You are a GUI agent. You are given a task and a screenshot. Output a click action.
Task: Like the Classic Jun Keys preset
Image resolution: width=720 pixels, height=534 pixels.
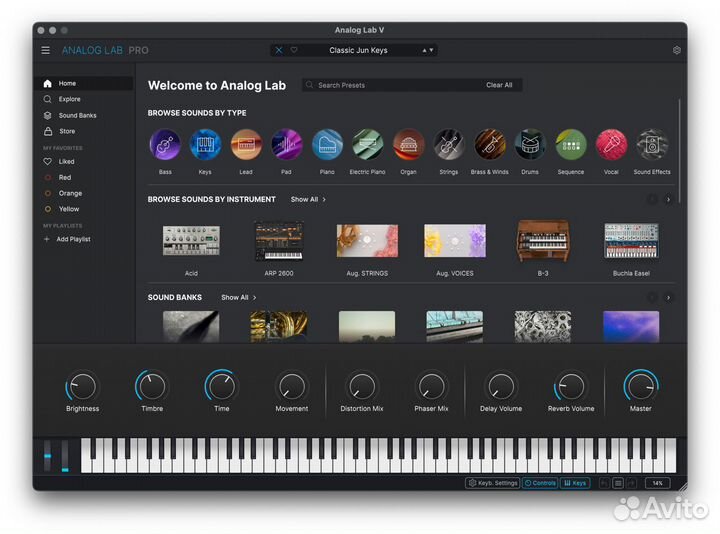click(x=294, y=50)
